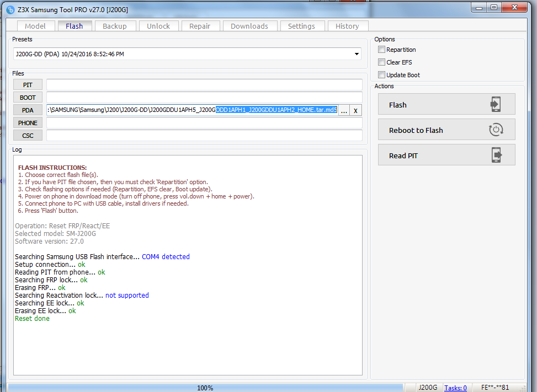Click 'Erasing EE lock... ok' log line
This screenshot has height=392, width=537.
coord(46,310)
